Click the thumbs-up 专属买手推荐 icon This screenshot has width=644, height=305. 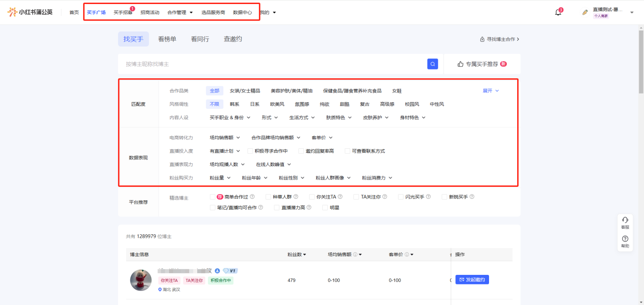click(460, 64)
